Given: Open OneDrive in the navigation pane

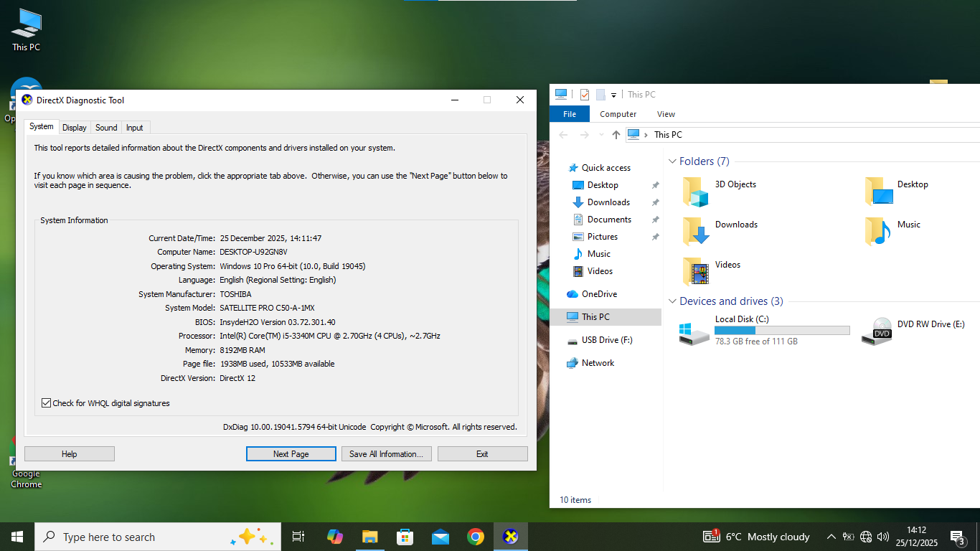Looking at the screenshot, I should [x=600, y=293].
